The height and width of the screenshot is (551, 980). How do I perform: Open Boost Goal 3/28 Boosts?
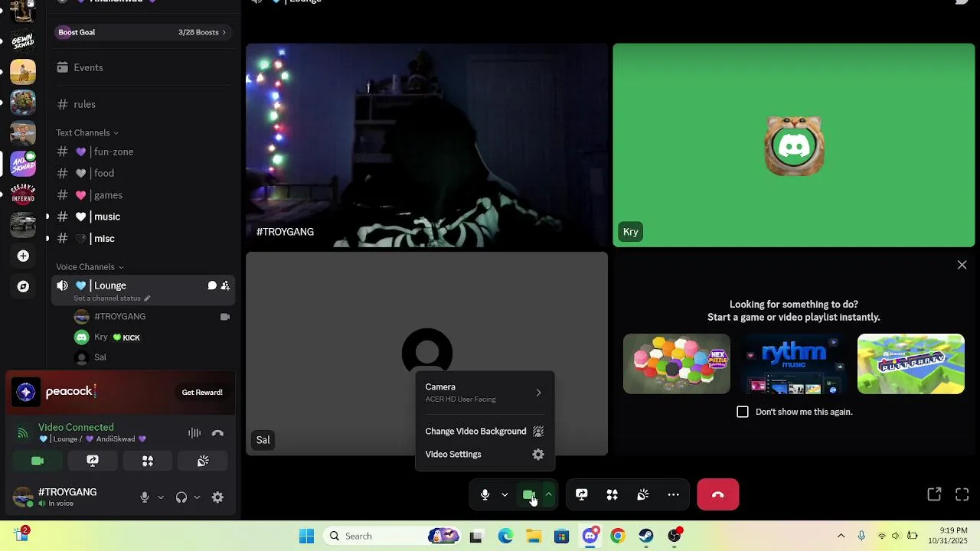click(142, 32)
